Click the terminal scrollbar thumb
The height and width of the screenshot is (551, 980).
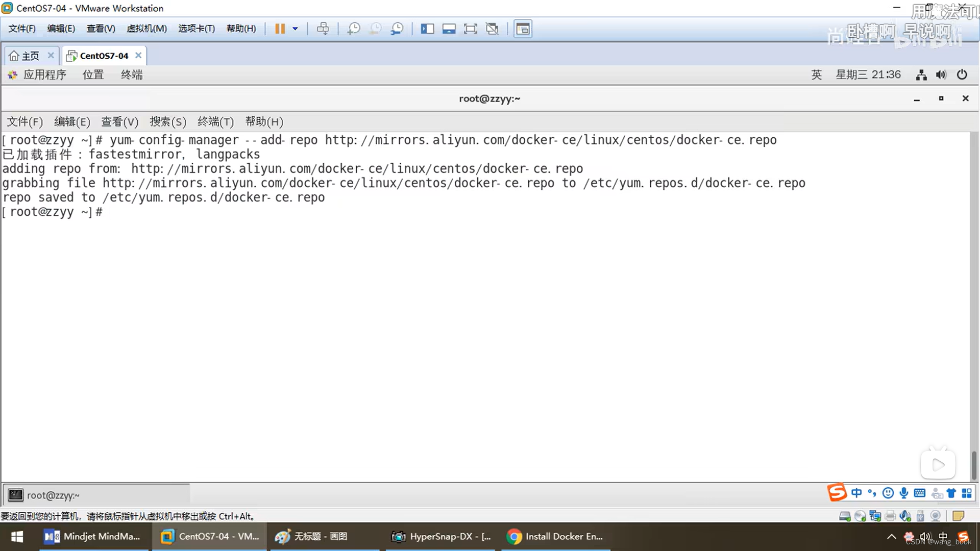pyautogui.click(x=974, y=465)
